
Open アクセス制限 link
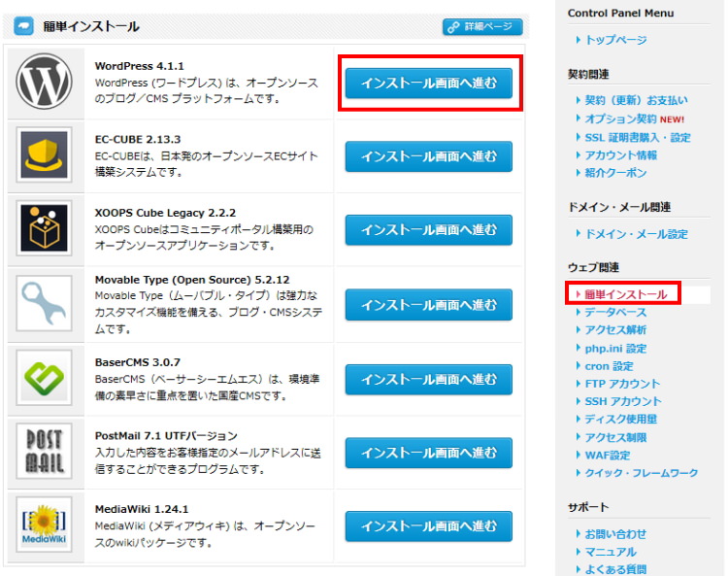[615, 437]
